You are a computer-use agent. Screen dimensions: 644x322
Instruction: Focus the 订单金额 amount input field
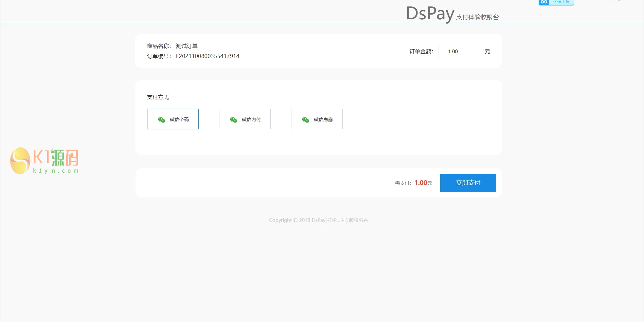[x=460, y=52]
